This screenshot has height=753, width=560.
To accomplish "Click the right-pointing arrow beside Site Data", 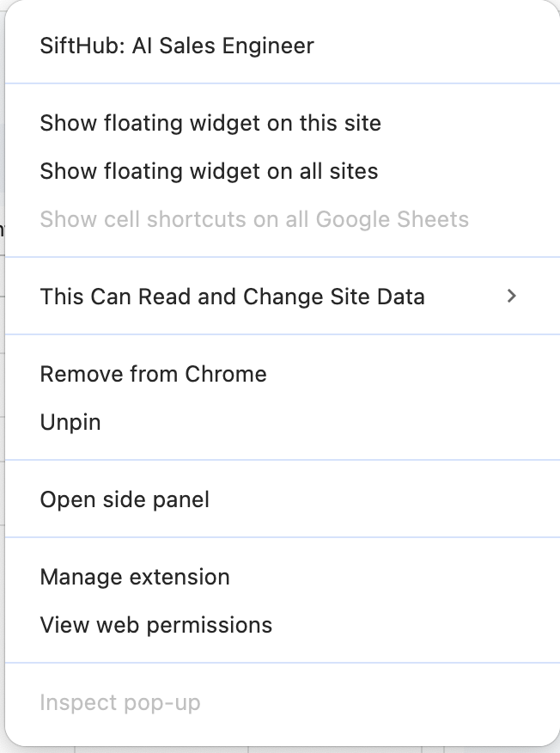I will (x=512, y=297).
